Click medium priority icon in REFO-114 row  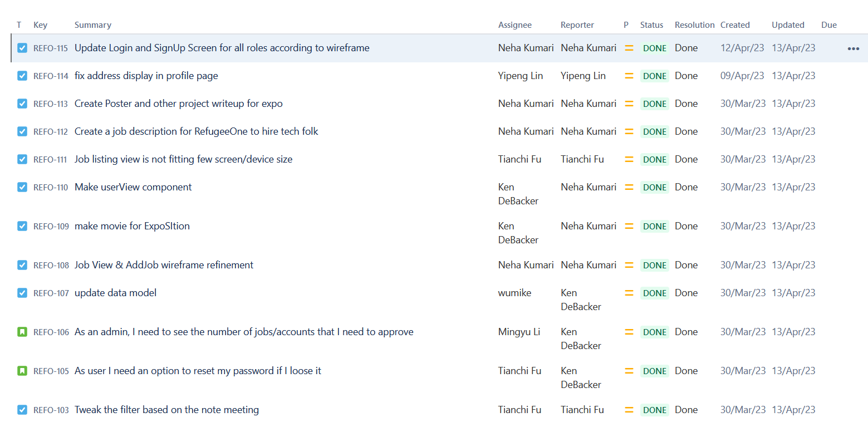coord(629,76)
